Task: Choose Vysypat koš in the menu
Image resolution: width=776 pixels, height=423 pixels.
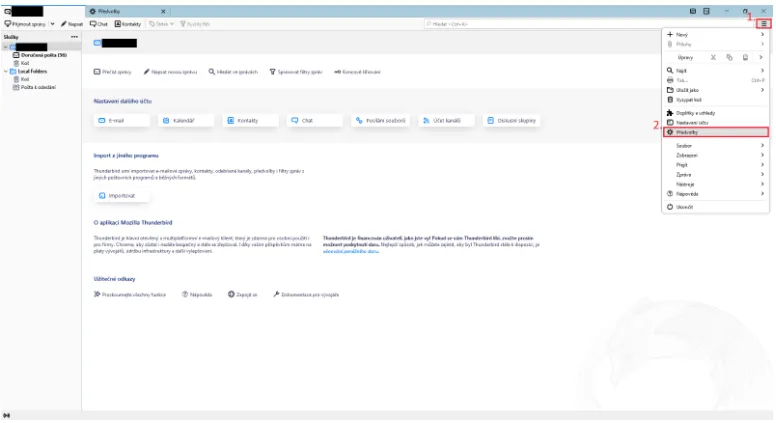Action: (x=716, y=99)
